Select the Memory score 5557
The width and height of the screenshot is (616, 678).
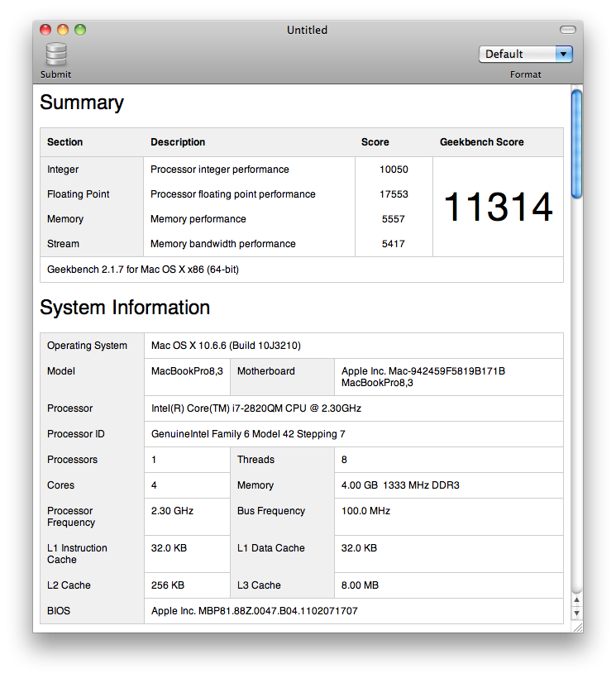point(394,219)
